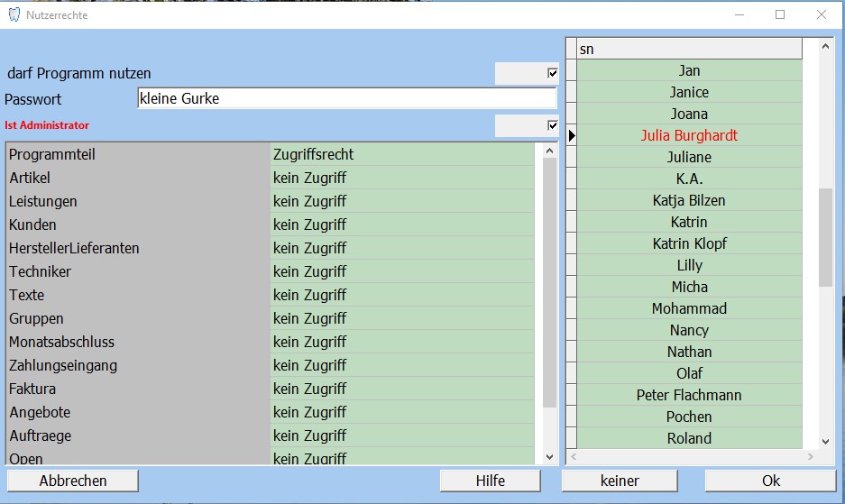Click Zugriffsrecht cell for Artikel
Screen dimensions: 845x504
click(404, 178)
